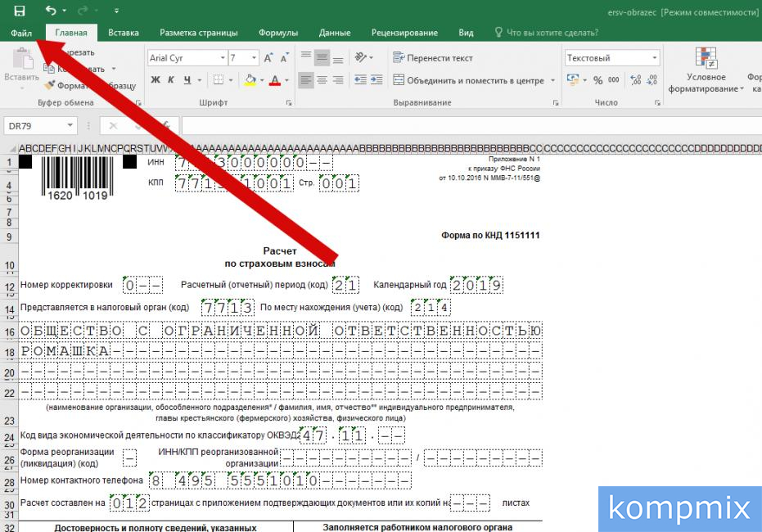Open the Разметка страницы tab
This screenshot has height=532, width=762.
point(199,33)
